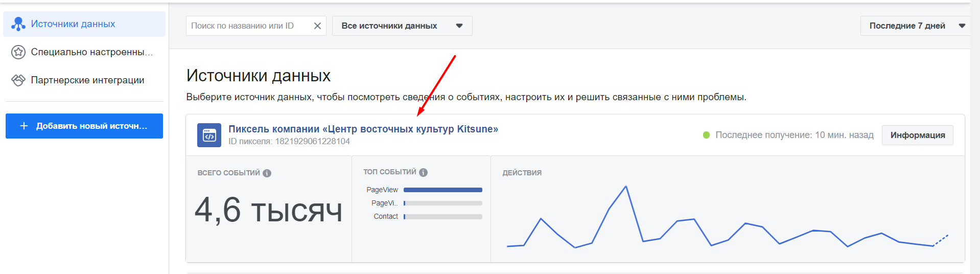Open Источники данных menu item
The width and height of the screenshot is (980, 274).
[84, 24]
